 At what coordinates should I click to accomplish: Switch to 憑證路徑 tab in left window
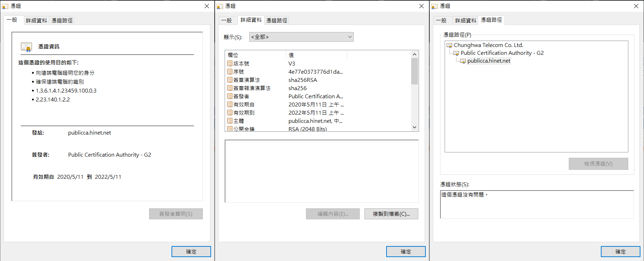click(x=62, y=21)
